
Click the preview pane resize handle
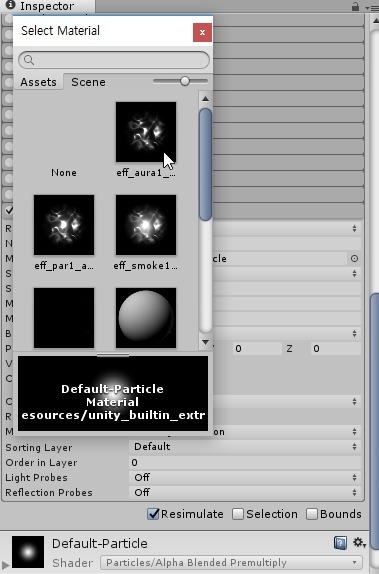coord(113,355)
